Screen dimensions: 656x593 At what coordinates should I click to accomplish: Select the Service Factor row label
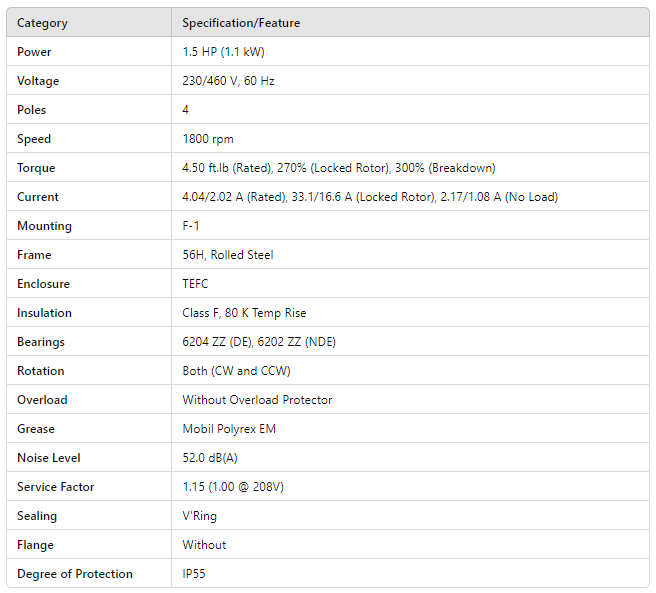56,487
